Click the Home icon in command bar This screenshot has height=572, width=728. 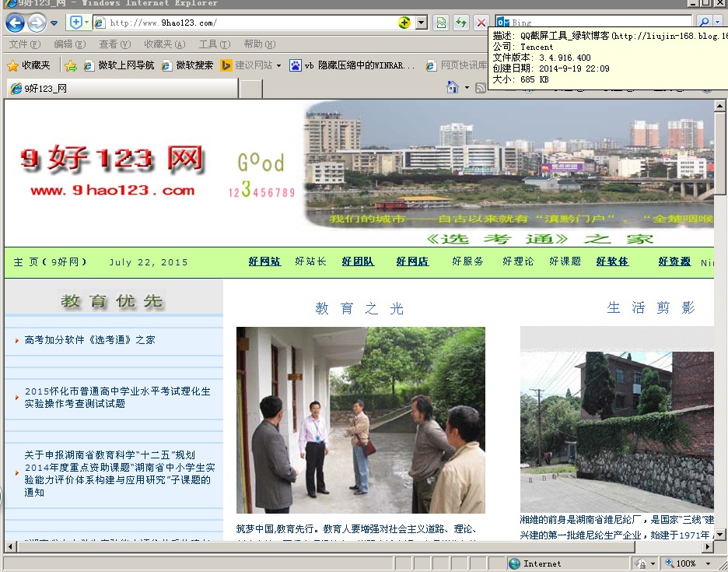coord(453,87)
